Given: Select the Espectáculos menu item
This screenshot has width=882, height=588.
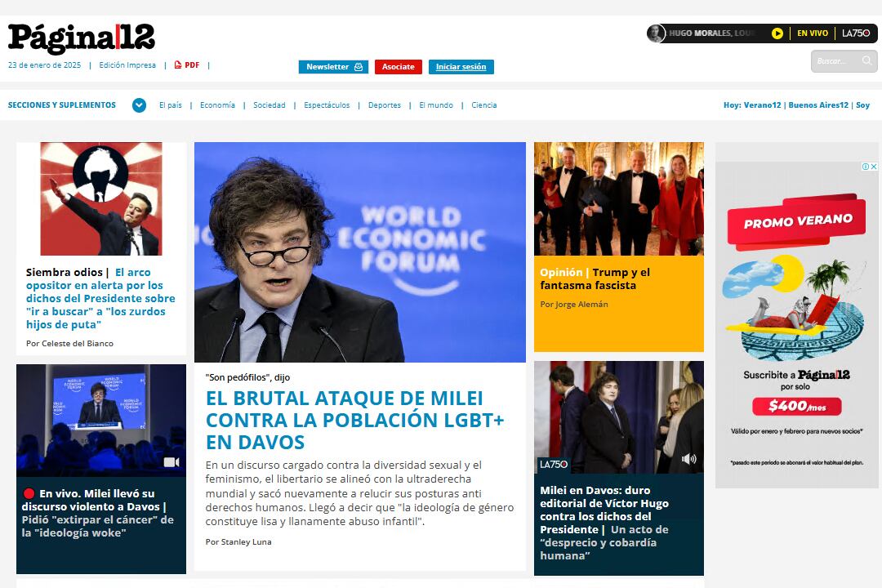Looking at the screenshot, I should pos(327,105).
